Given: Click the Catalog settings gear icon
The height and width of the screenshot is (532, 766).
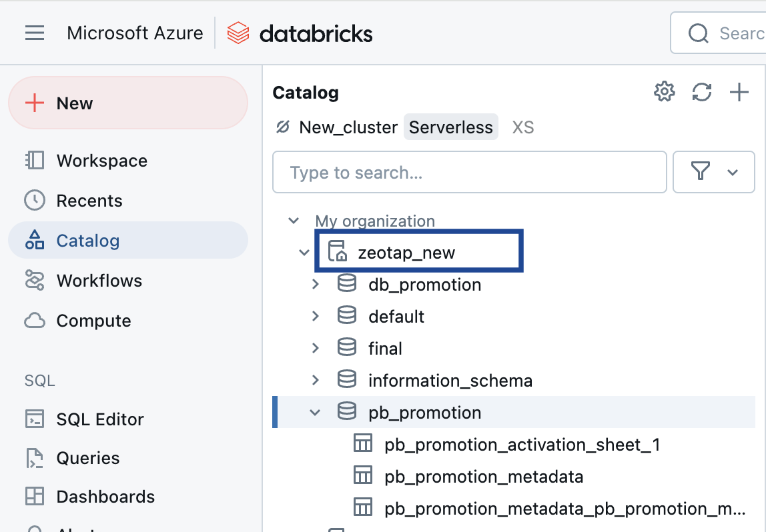Looking at the screenshot, I should (x=664, y=92).
